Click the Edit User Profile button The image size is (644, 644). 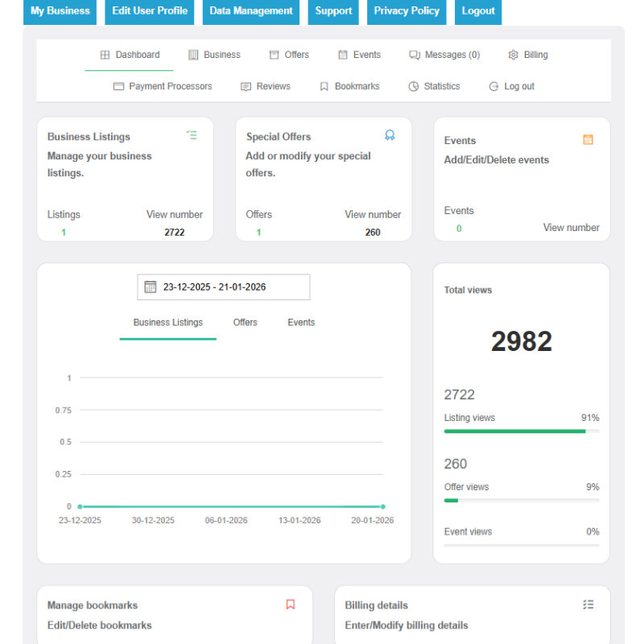(x=150, y=11)
